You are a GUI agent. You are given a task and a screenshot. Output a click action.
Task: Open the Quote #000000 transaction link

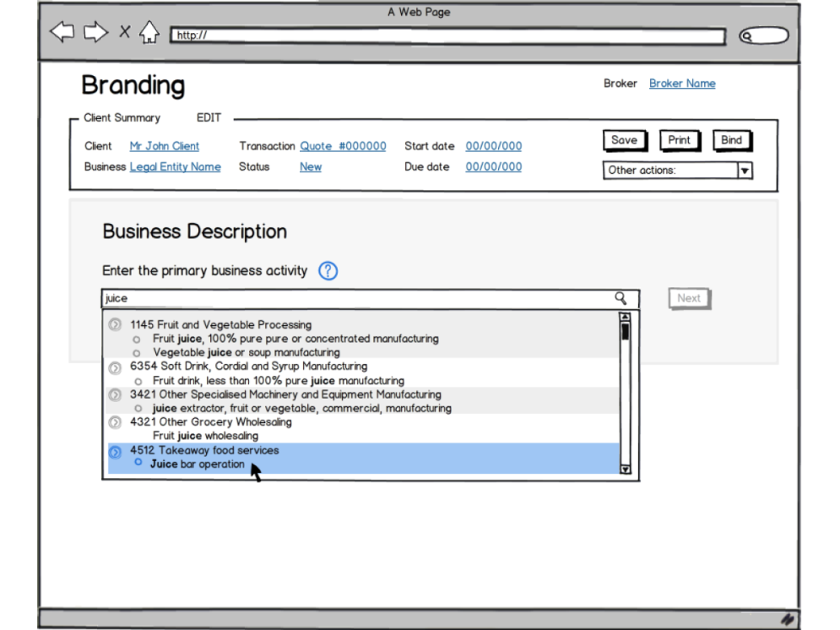[343, 146]
